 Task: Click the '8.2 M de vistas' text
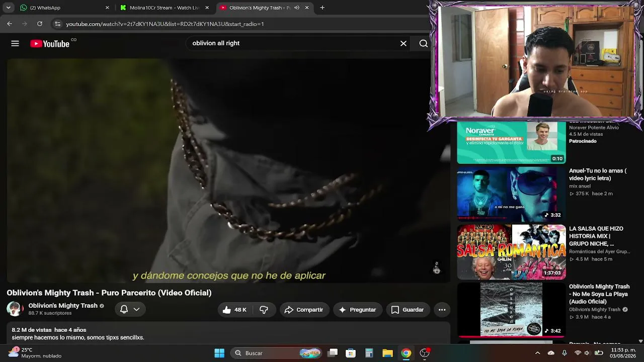pos(32,330)
